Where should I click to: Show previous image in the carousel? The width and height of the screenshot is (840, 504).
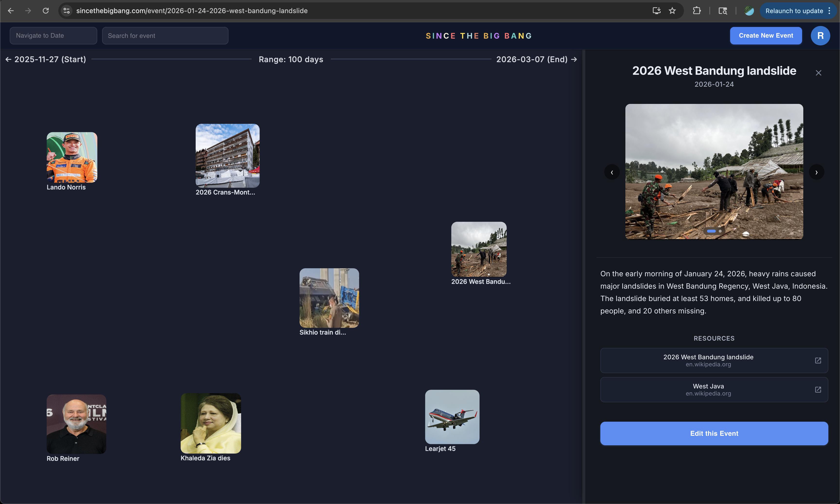[612, 172]
